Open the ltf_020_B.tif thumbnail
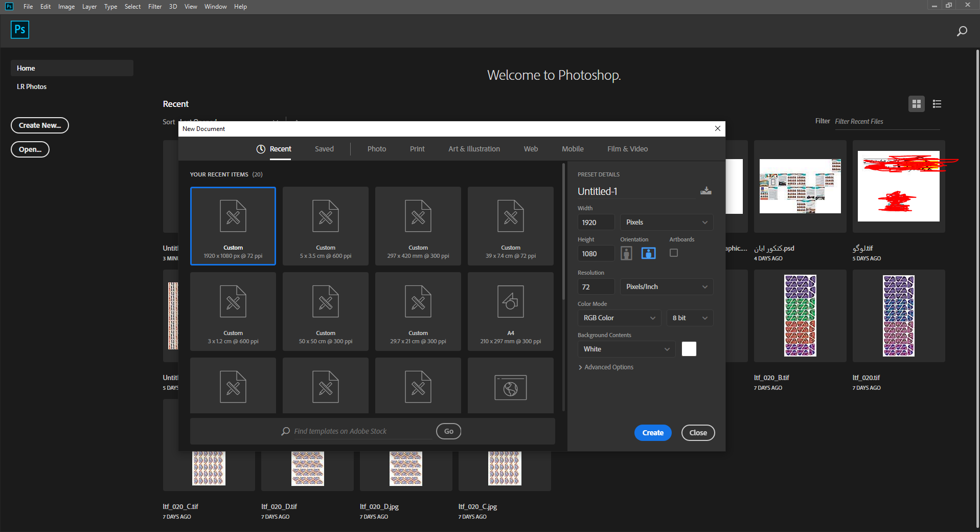Screen dimensions: 980x532 [x=800, y=316]
